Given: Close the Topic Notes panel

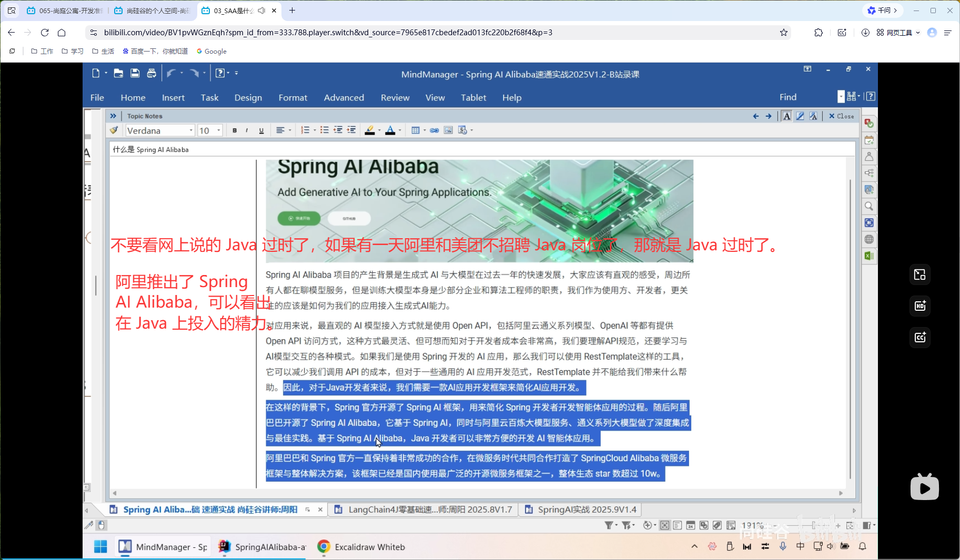Looking at the screenshot, I should click(x=841, y=116).
